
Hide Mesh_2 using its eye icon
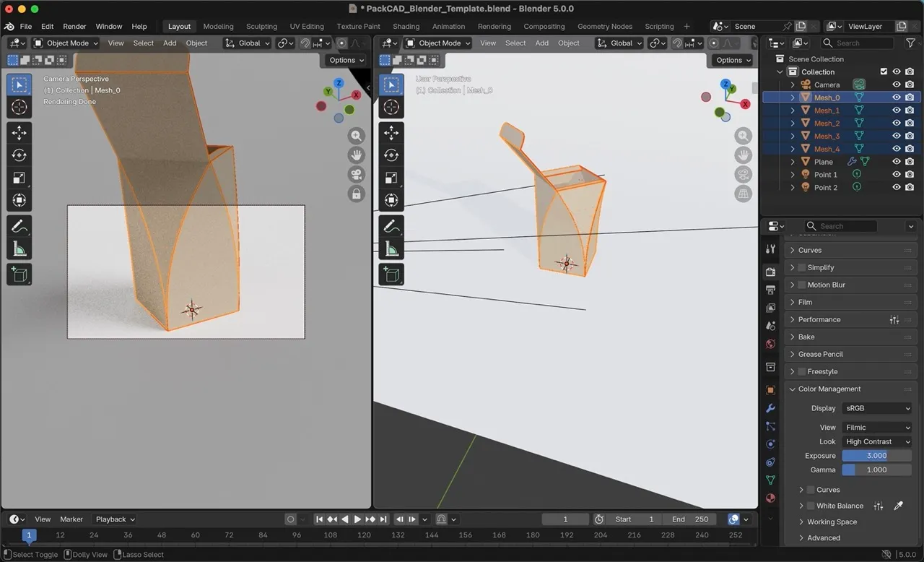pyautogui.click(x=896, y=124)
